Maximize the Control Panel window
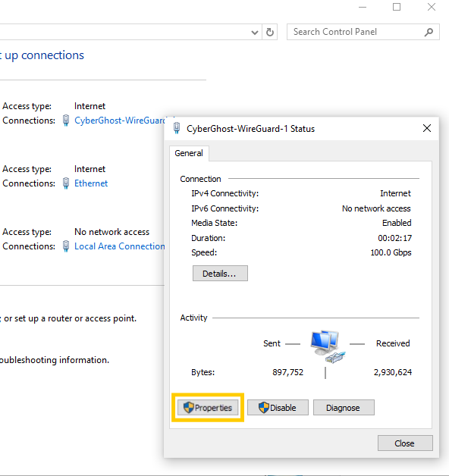Image resolution: width=449 pixels, height=476 pixels. point(397,7)
